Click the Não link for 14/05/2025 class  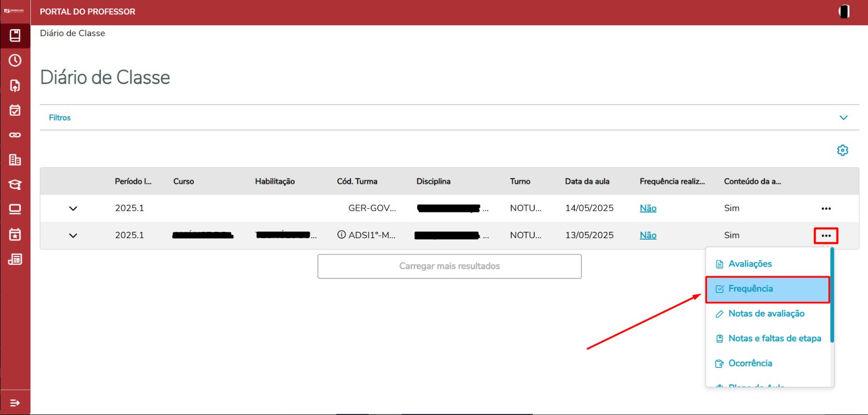648,208
